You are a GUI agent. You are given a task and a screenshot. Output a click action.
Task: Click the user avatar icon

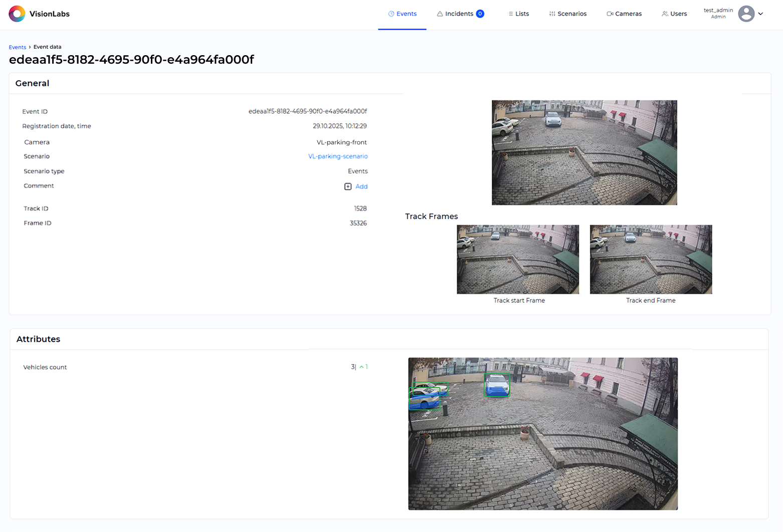(x=746, y=14)
